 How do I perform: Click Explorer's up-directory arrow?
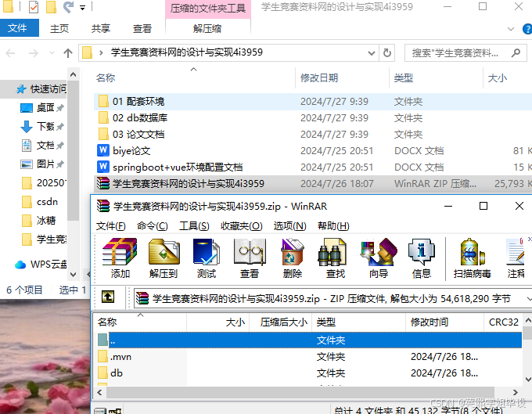68,53
